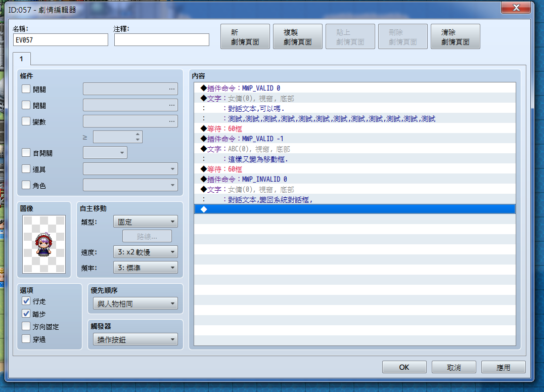Click the 清除 劇情頁面 button
This screenshot has height=392, width=544.
[x=456, y=36]
